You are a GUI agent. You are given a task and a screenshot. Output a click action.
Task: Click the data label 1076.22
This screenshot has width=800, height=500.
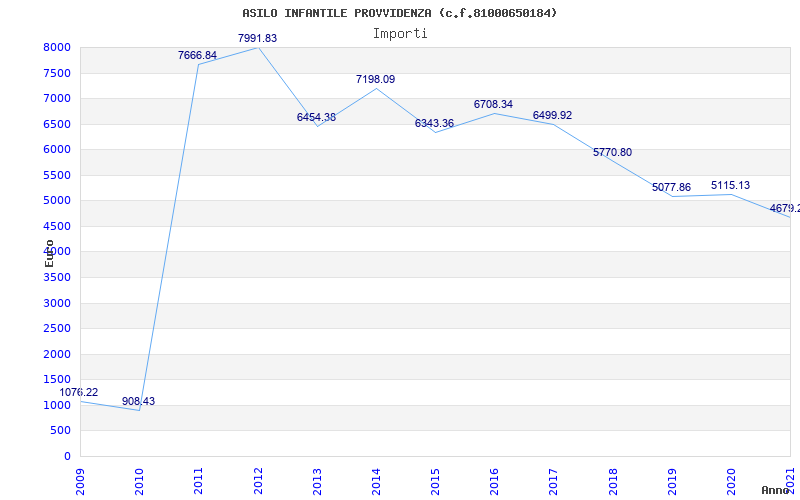(x=79, y=392)
